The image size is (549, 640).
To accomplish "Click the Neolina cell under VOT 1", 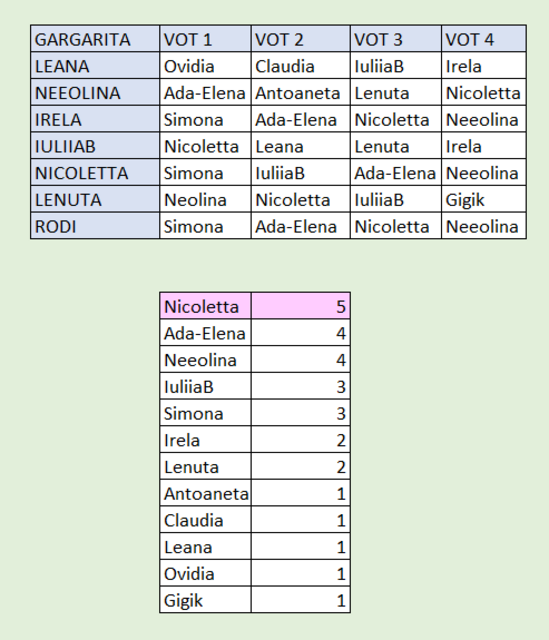I will tap(205, 199).
